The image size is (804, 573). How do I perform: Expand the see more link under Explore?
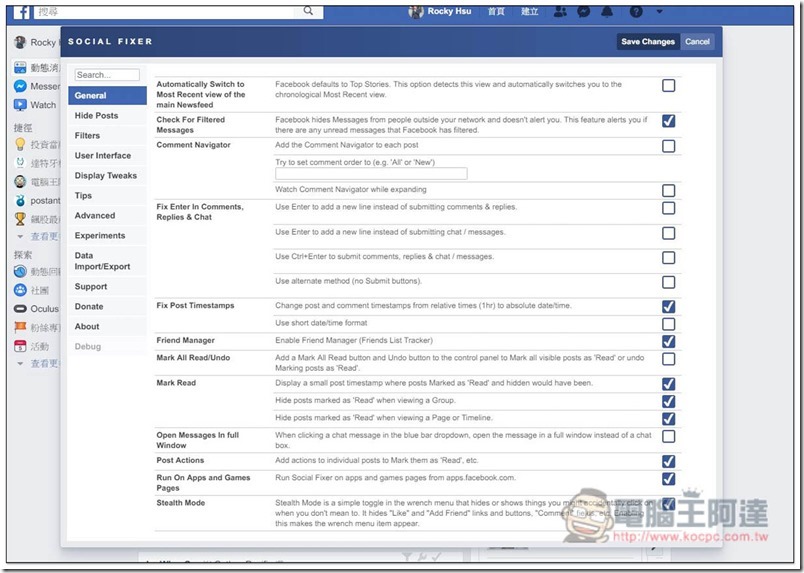(44, 364)
